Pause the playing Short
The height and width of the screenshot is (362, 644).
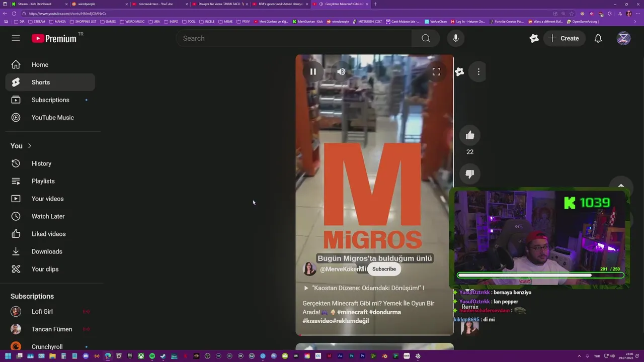pyautogui.click(x=313, y=71)
